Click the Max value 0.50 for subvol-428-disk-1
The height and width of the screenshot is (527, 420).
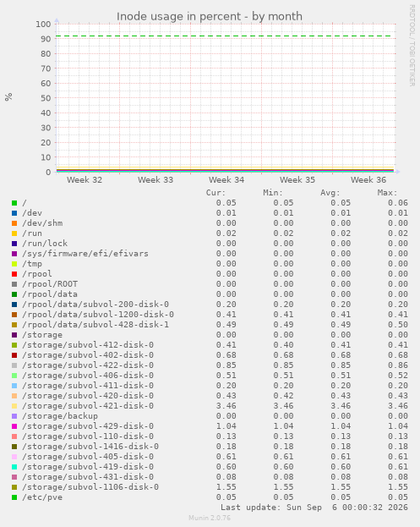(398, 325)
